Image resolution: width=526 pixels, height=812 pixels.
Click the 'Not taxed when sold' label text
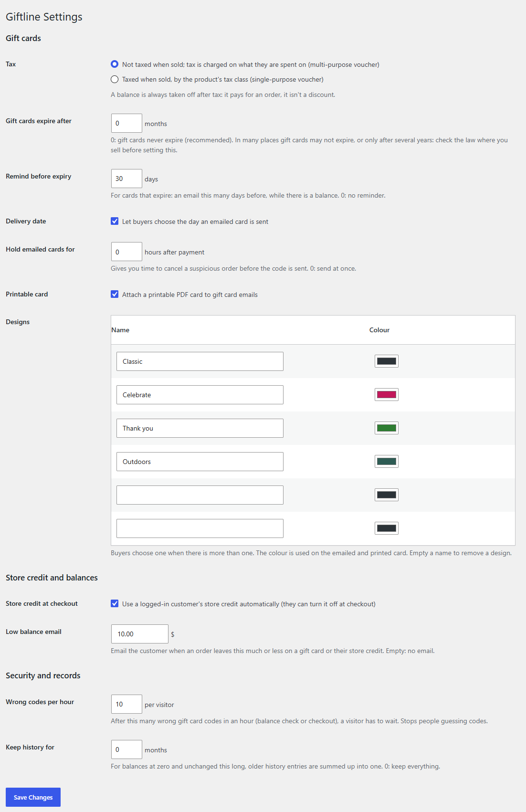point(251,64)
